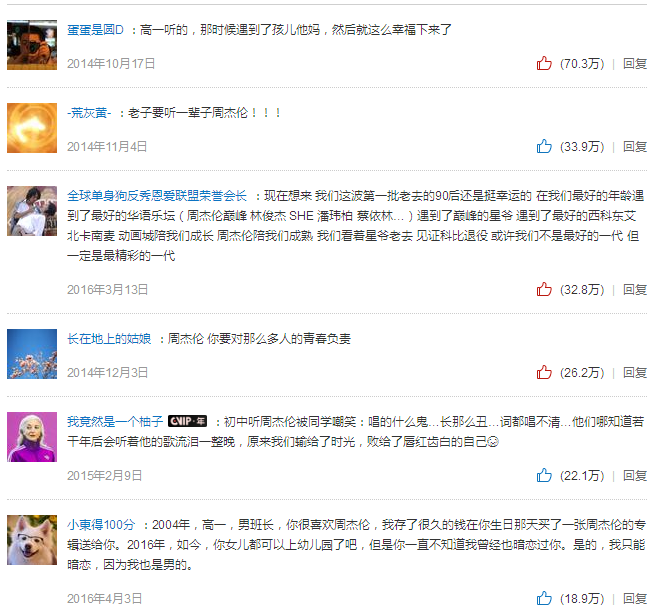Image resolution: width=667 pixels, height=609 pixels.
Task: Click the VIP badge beside 我竟然是一个柚子
Action: [x=188, y=421]
